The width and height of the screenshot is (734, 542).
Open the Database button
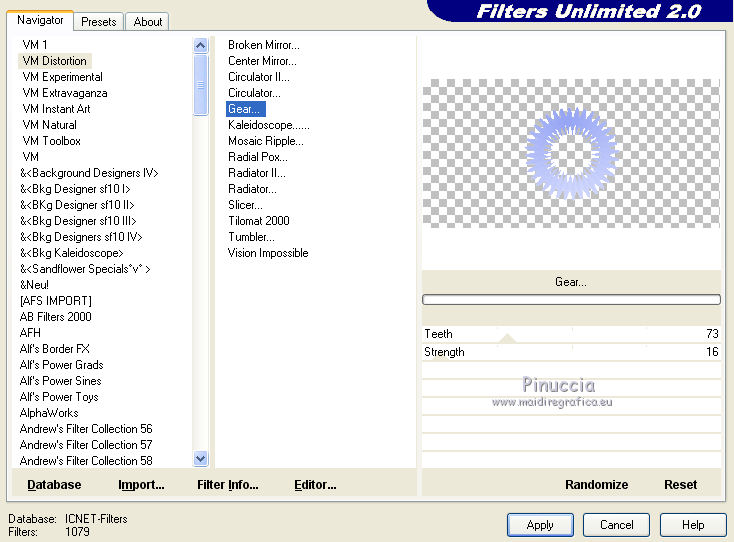point(54,485)
